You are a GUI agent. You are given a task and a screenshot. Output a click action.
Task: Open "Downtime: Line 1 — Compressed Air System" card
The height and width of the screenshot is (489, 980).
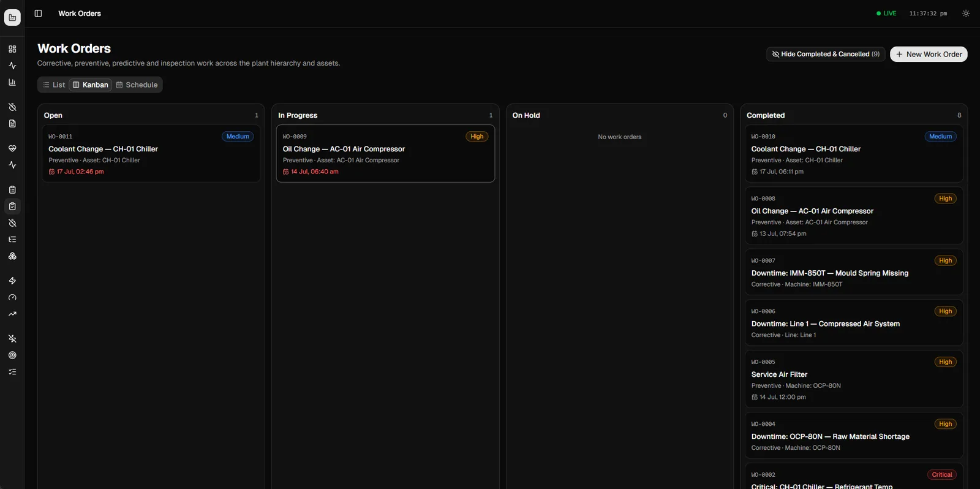(x=854, y=323)
